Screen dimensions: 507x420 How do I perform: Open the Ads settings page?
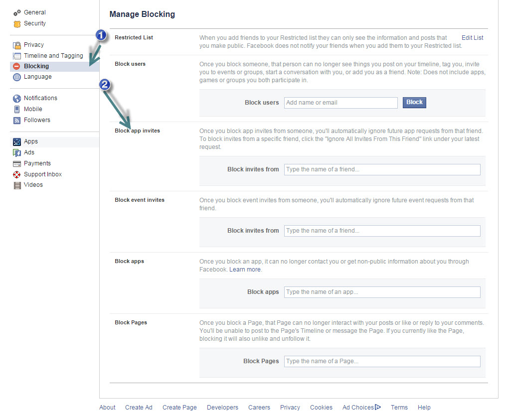[29, 152]
